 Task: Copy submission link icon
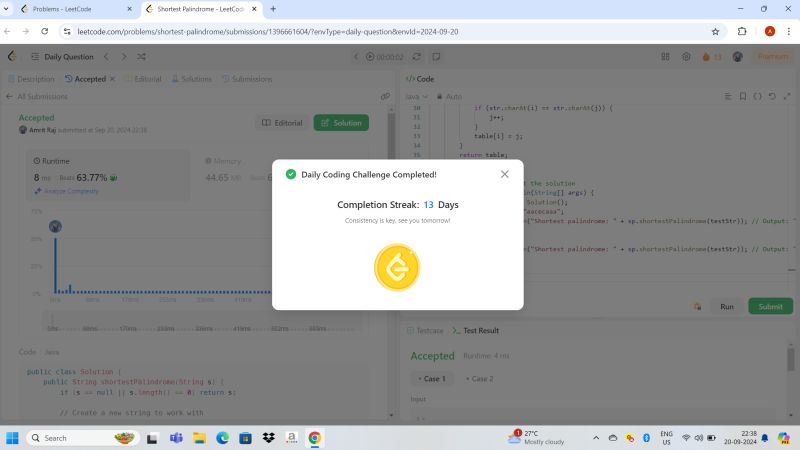click(x=385, y=96)
